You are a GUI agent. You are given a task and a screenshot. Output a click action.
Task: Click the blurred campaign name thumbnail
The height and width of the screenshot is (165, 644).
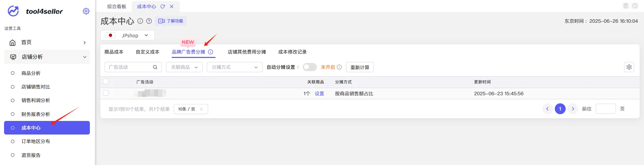pyautogui.click(x=150, y=93)
